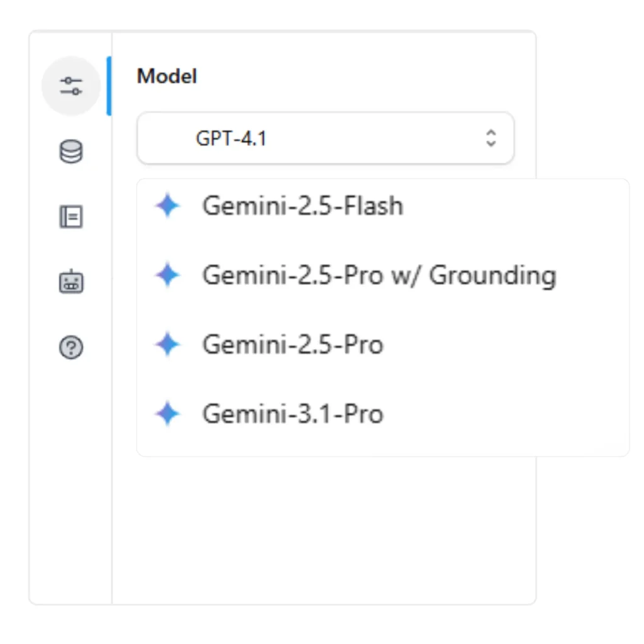Click the sparkle icon beside Gemini-2.5-Flash

point(167,206)
